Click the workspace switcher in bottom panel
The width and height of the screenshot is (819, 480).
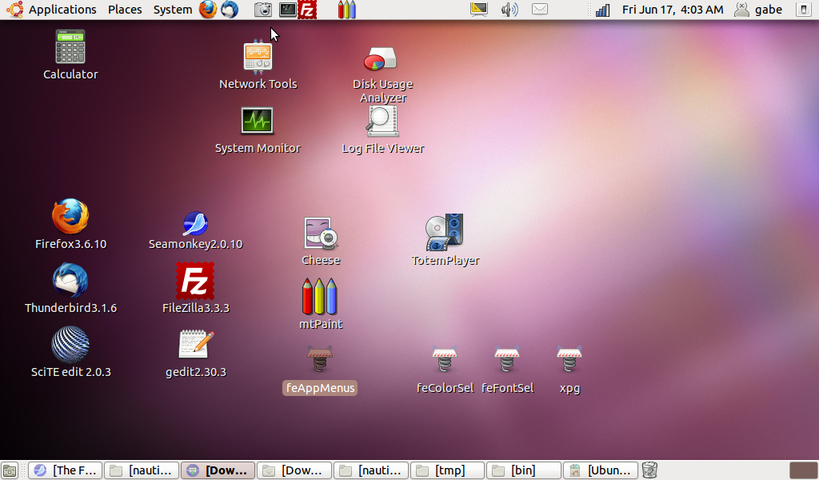(803, 471)
